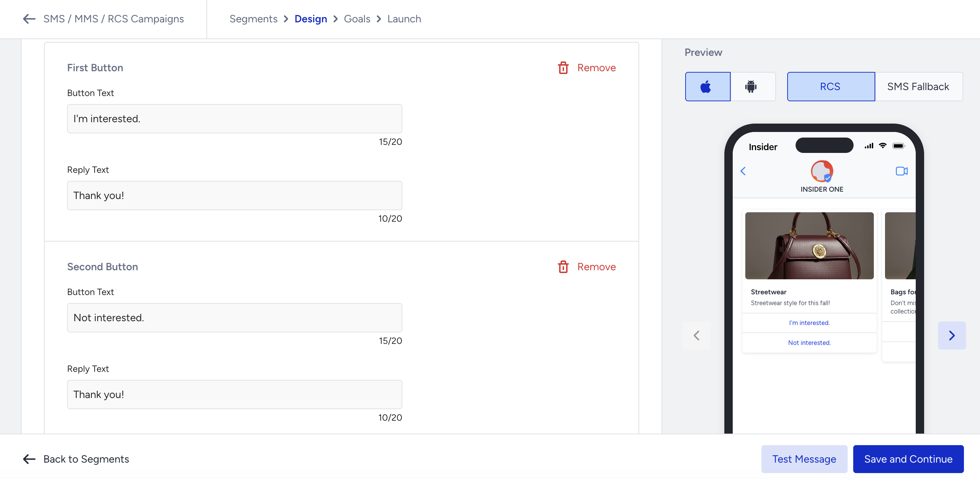Click the phone preview back chevron
The height and width of the screenshot is (479, 980).
743,171
